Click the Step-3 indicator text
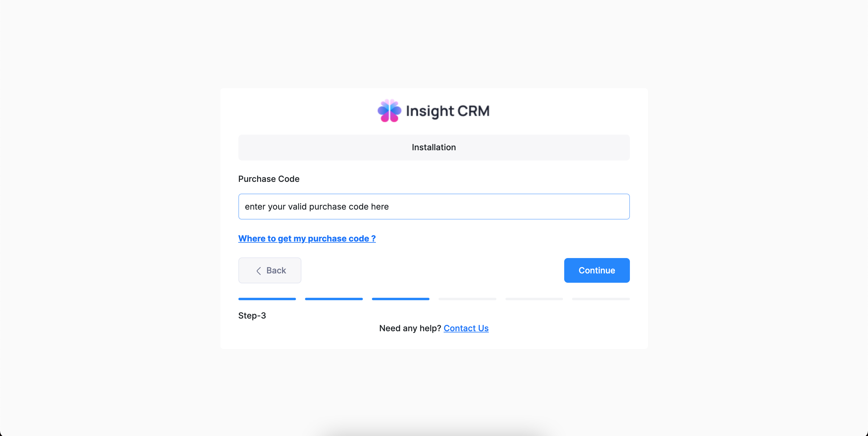 tap(252, 316)
